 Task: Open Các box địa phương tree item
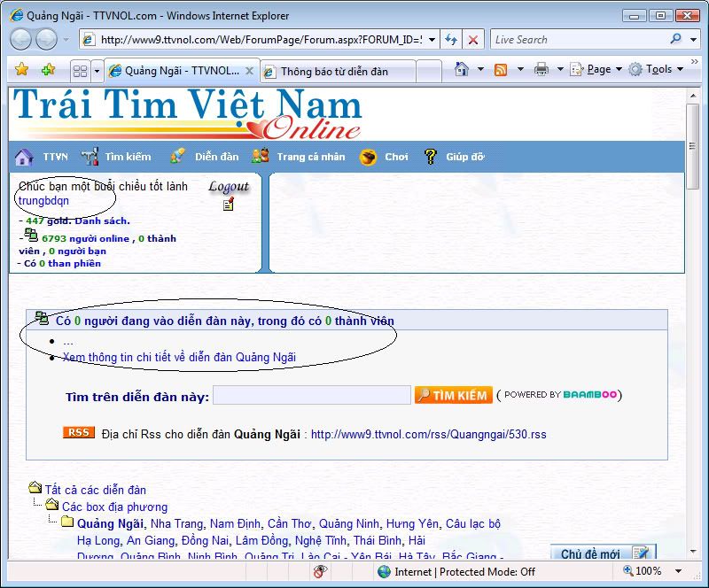click(x=115, y=507)
